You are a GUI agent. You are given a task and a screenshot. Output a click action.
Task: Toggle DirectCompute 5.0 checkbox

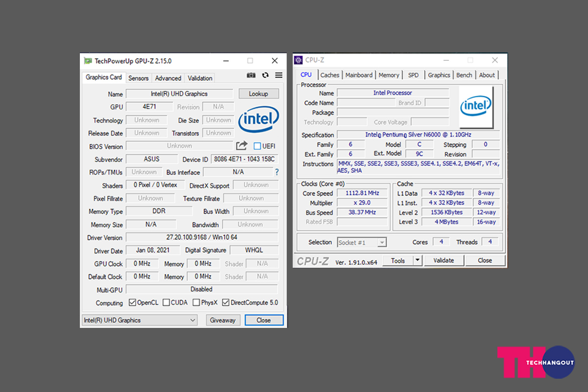pyautogui.click(x=225, y=302)
